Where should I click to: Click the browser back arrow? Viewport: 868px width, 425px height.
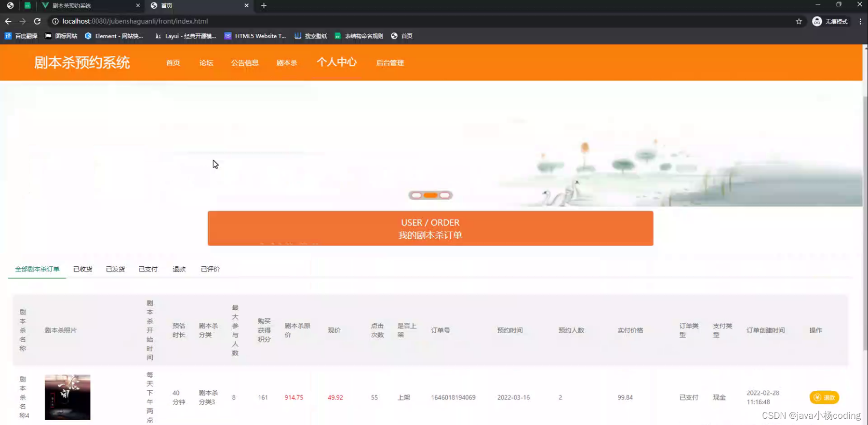pyautogui.click(x=8, y=21)
